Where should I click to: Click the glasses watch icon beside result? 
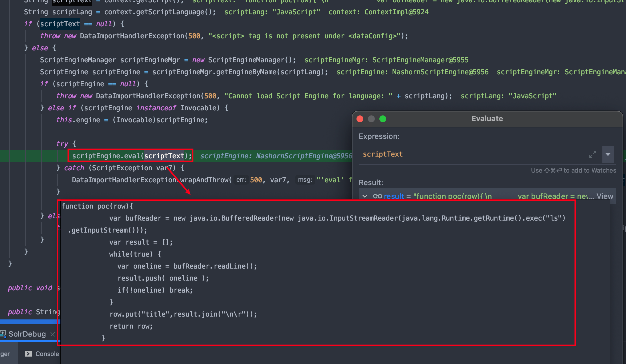377,196
